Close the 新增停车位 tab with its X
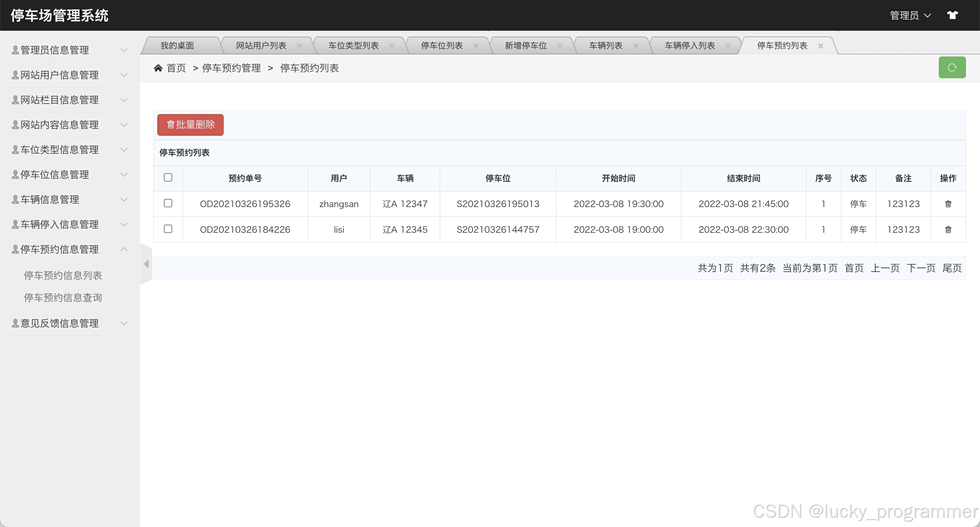 pyautogui.click(x=559, y=46)
